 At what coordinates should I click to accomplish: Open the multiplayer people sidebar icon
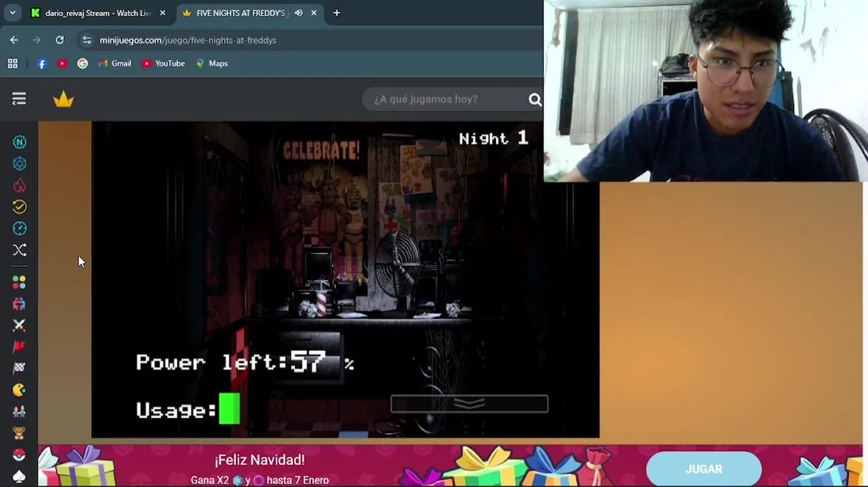coord(20,304)
